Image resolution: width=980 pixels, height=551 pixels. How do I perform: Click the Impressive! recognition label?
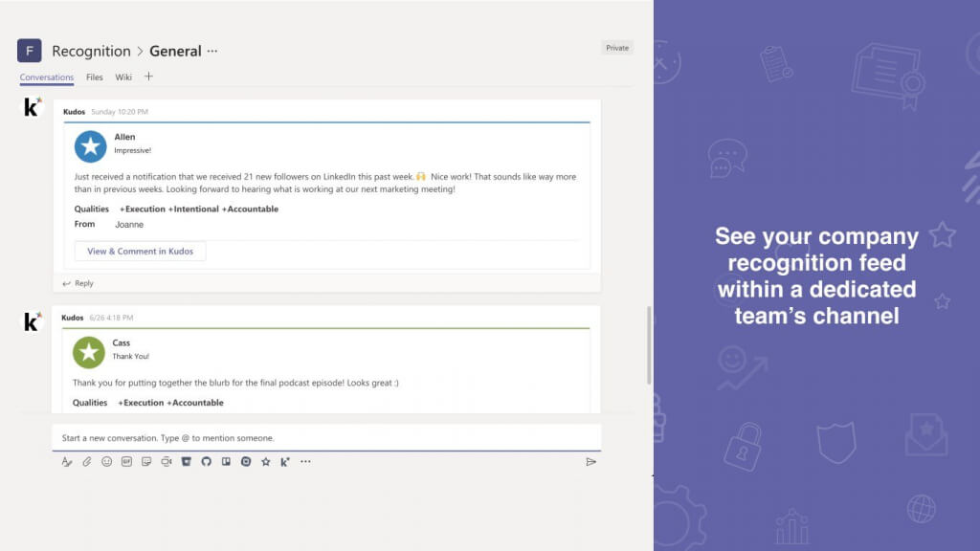click(132, 150)
